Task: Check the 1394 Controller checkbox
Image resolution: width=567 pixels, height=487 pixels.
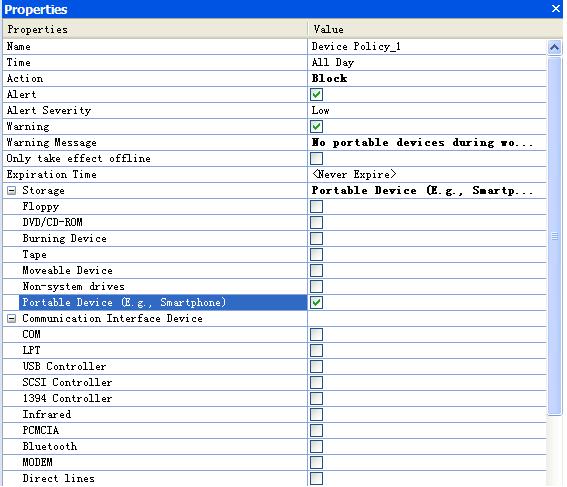Action: (316, 398)
